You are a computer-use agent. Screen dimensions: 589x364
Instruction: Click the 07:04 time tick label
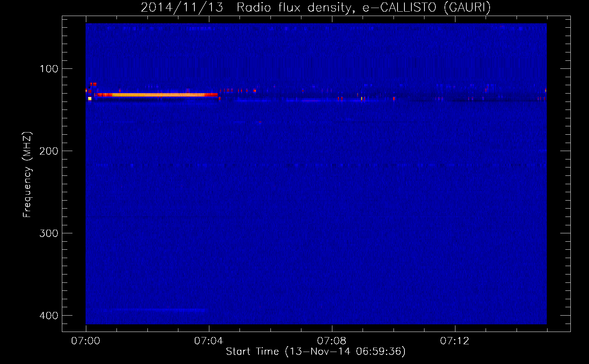[x=209, y=341]
